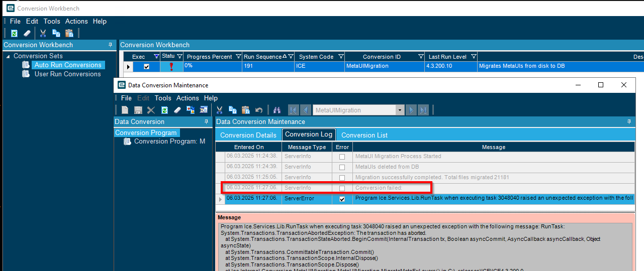644x271 pixels.
Task: Click Save icon in Data Conversion Maintenance toolbar
Action: 138,110
